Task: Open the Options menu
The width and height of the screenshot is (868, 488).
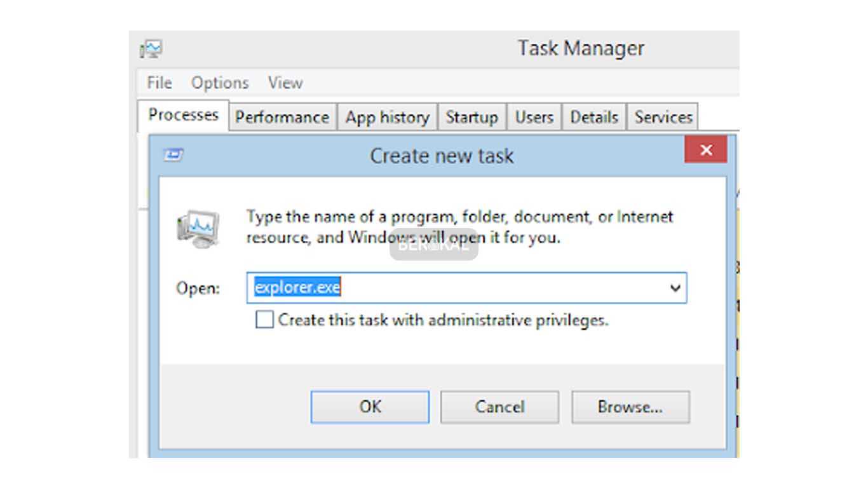Action: coord(220,83)
